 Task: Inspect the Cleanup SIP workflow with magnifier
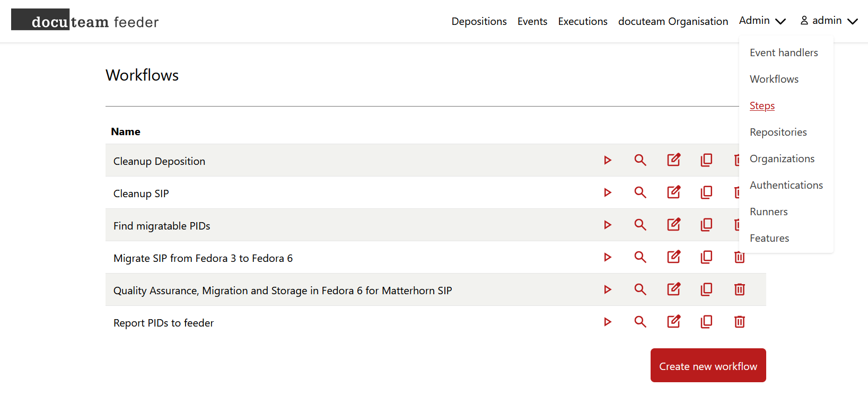(641, 192)
